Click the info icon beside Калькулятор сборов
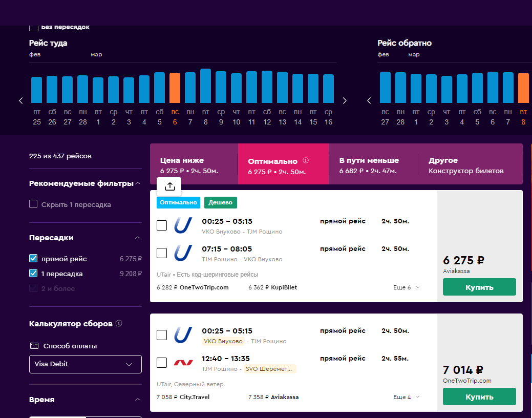532x418 pixels. (x=119, y=323)
